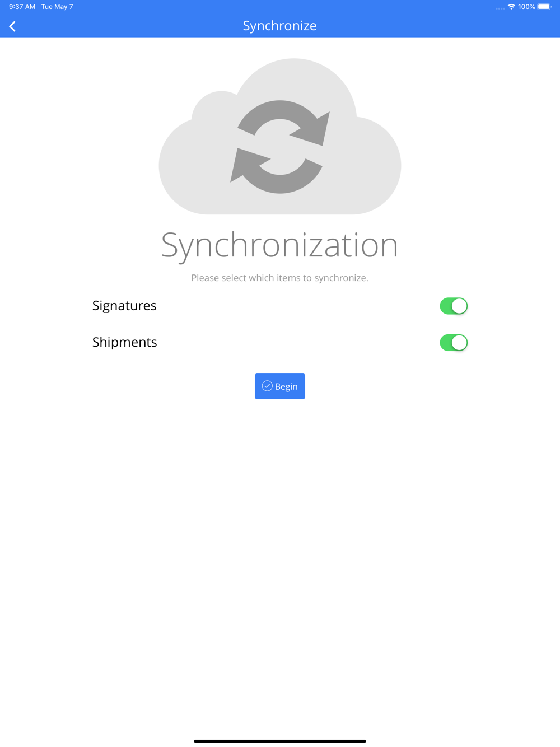The image size is (560, 747).
Task: Tap the Tue May 7 date
Action: point(57,7)
